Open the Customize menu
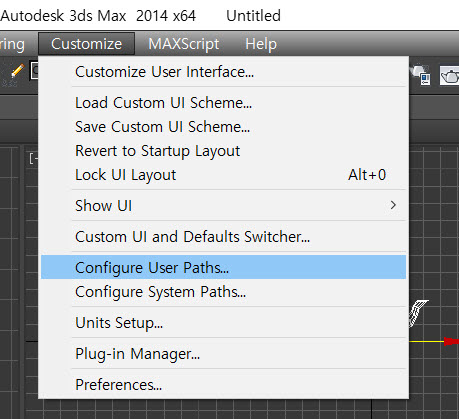Screen dimensions: 459x419 click(x=86, y=44)
